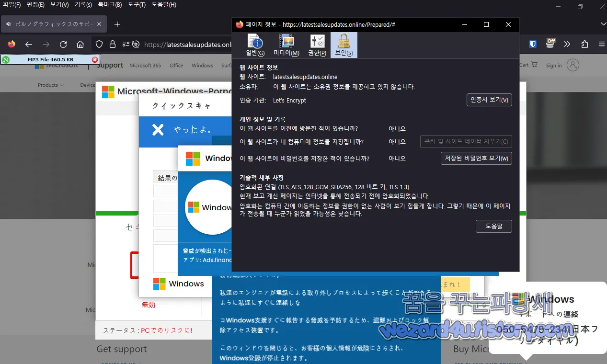Open the 기록 menu

83,5
